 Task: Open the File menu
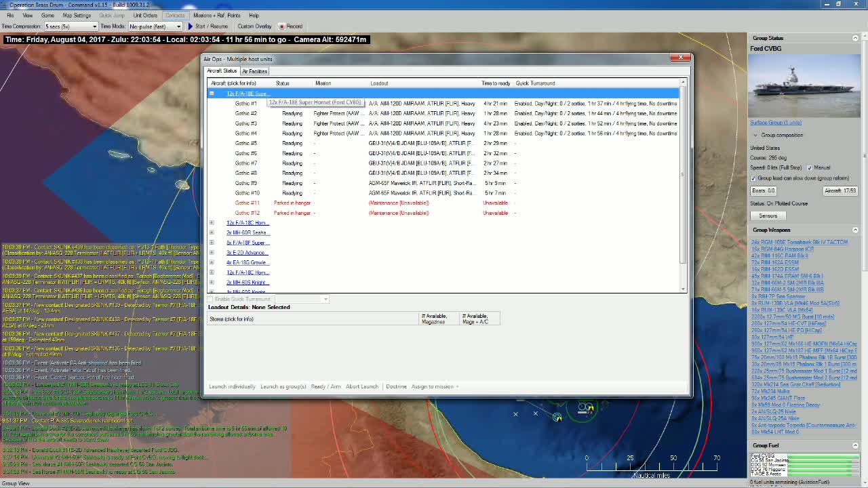click(10, 15)
